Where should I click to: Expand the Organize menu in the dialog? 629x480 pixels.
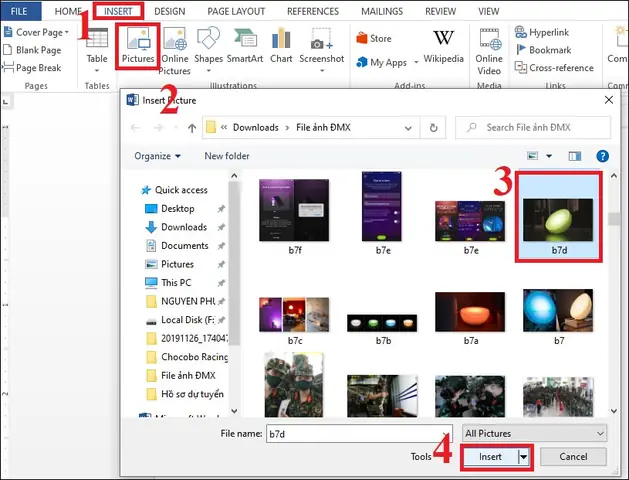point(157,156)
